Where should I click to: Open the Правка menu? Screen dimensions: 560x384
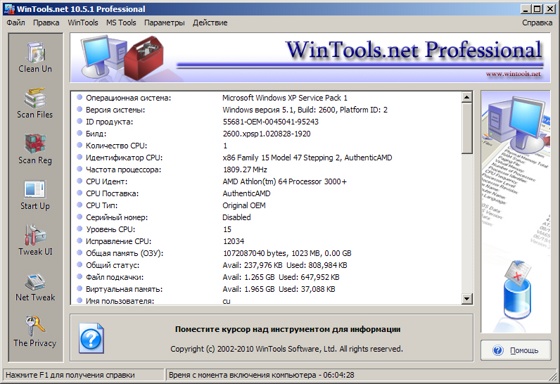[46, 23]
